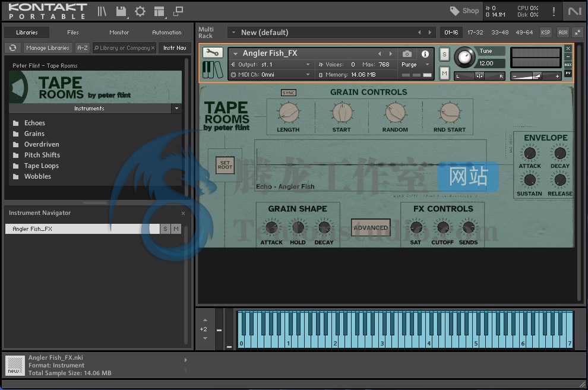Viewport: 588px width, 390px height.
Task: Go to previous multi preset
Action: coord(419,33)
